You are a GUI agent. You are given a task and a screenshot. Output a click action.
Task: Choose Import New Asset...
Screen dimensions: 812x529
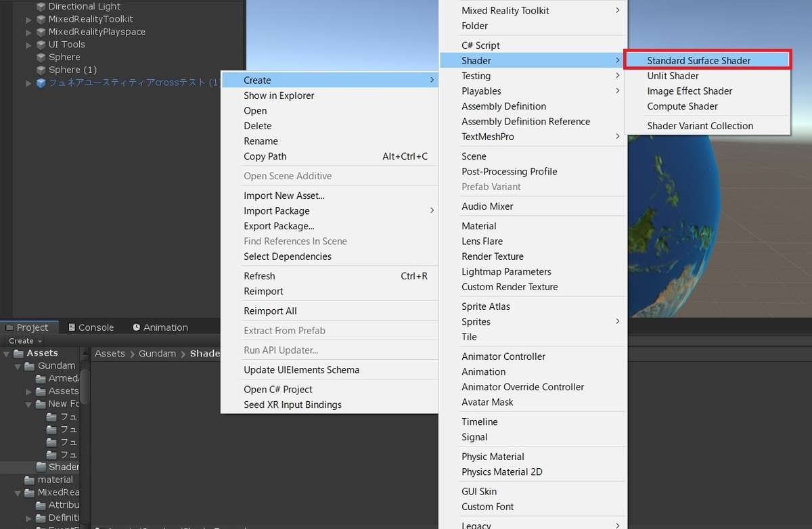tap(330, 195)
